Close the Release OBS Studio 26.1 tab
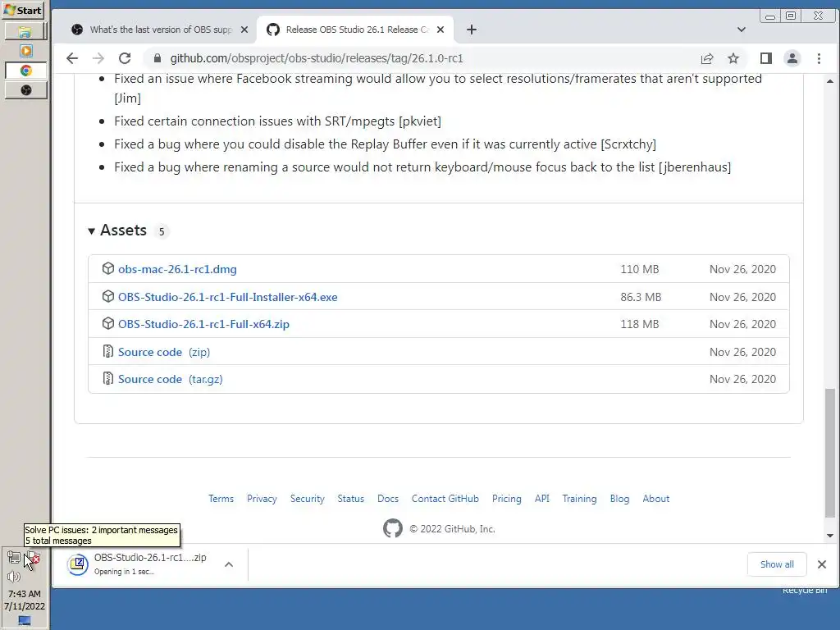This screenshot has width=840, height=630. pyautogui.click(x=441, y=30)
